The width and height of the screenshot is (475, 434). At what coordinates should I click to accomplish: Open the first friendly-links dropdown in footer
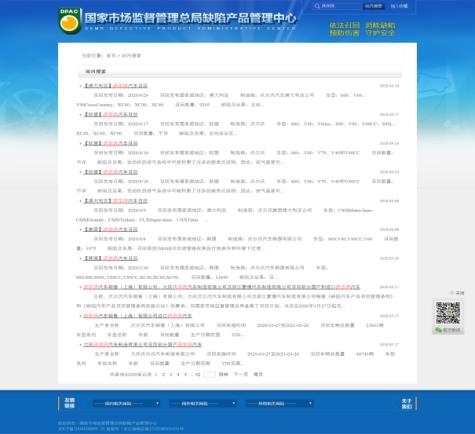click(126, 403)
